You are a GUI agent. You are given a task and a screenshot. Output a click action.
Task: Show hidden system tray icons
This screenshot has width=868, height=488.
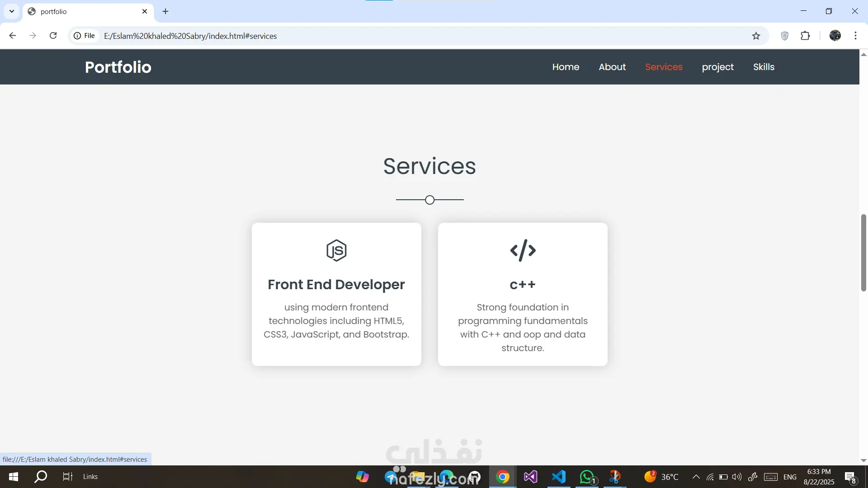coord(696,477)
